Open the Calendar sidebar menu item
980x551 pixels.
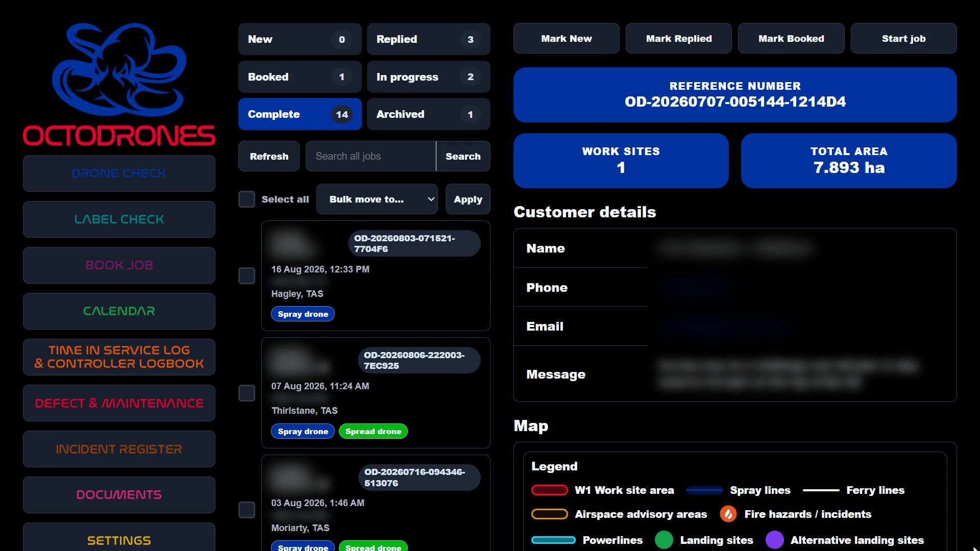[x=119, y=311]
